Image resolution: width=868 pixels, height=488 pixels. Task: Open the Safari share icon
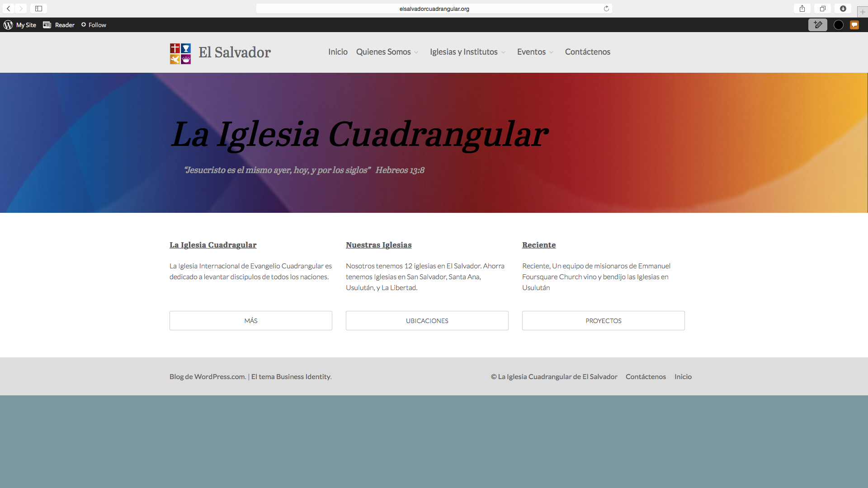802,9
